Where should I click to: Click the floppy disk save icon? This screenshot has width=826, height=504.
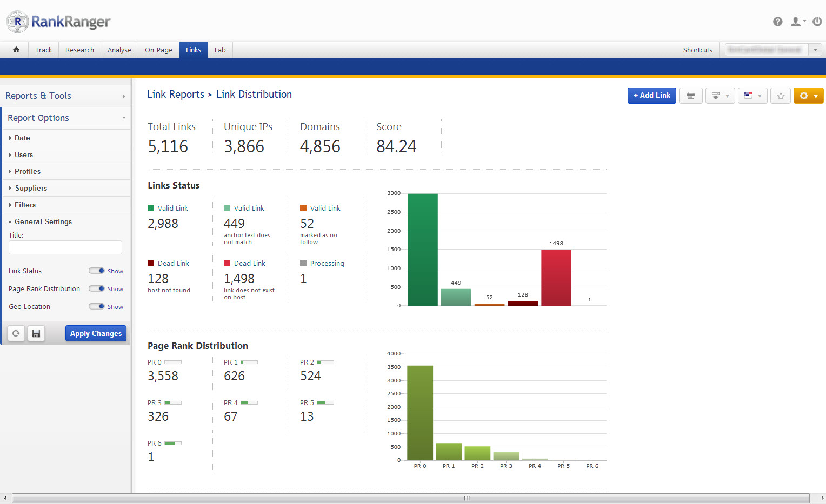(x=36, y=333)
